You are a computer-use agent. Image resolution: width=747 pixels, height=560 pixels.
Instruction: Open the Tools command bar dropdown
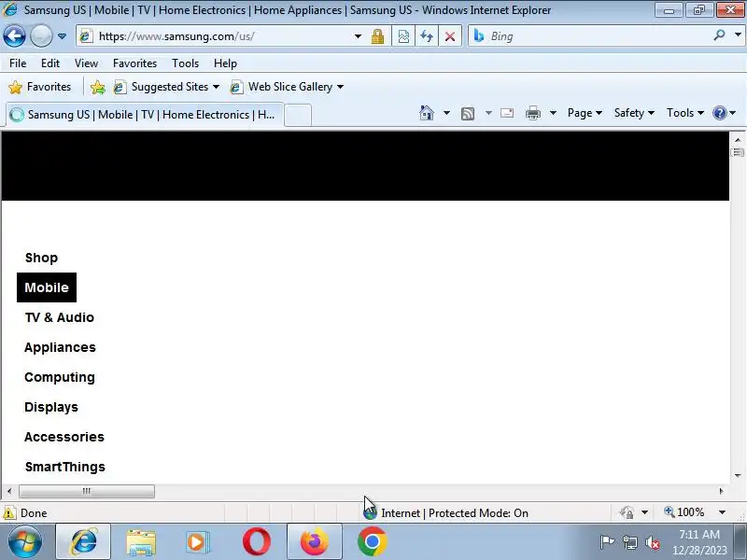685,113
